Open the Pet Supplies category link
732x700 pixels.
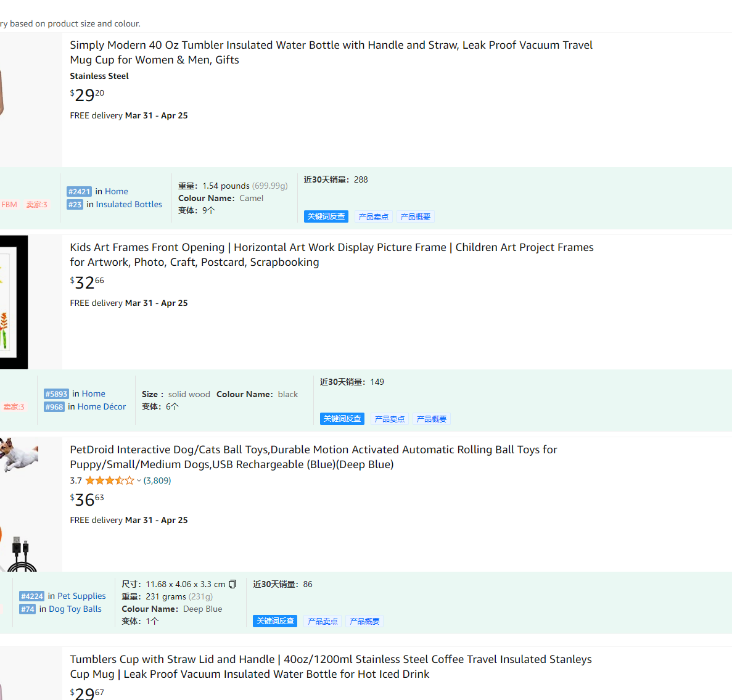point(81,596)
